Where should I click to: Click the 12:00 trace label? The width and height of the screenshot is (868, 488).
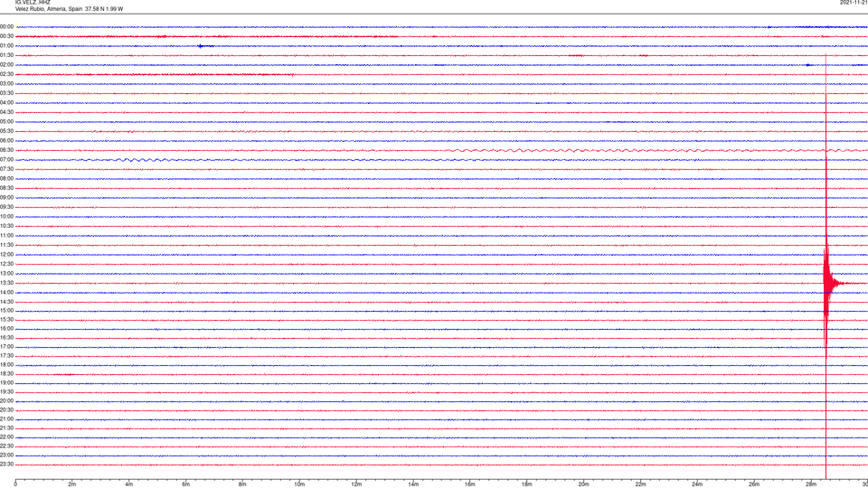[x=6, y=255]
